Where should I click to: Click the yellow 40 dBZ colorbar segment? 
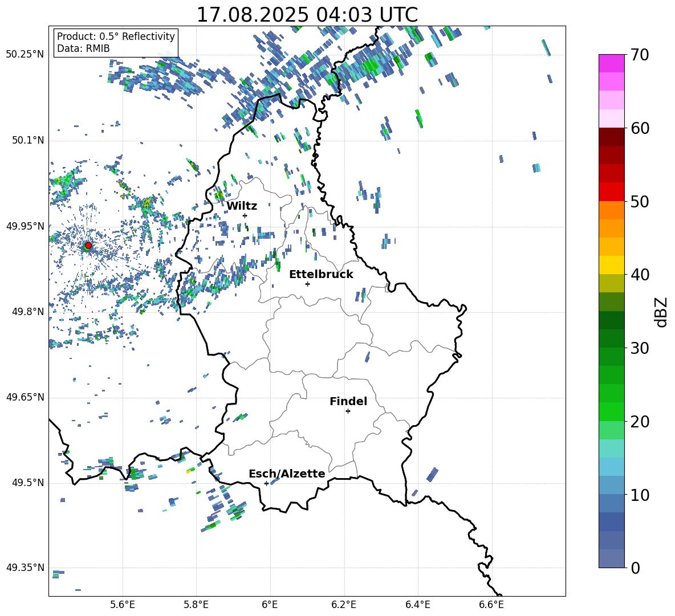coord(611,266)
